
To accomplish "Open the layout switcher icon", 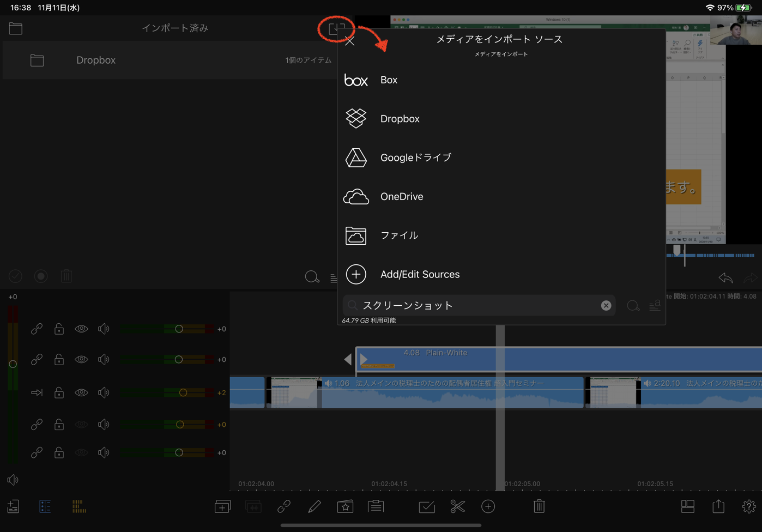I will point(688,506).
